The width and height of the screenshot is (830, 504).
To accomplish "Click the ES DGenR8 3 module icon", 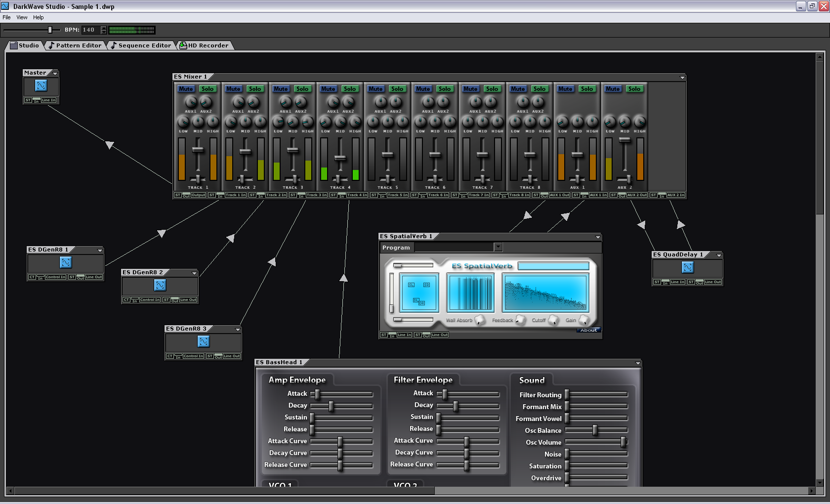I will (x=204, y=341).
